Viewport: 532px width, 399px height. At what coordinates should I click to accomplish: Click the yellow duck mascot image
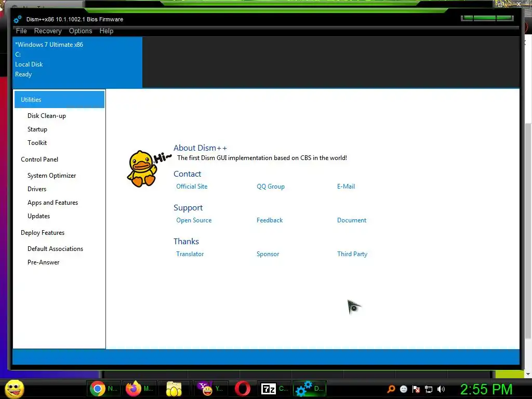(142, 169)
